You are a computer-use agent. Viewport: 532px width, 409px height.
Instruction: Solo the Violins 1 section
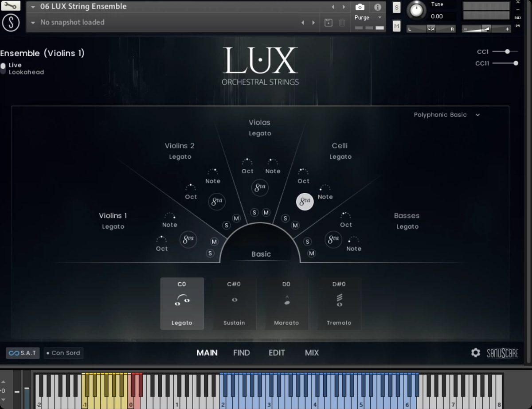click(210, 253)
